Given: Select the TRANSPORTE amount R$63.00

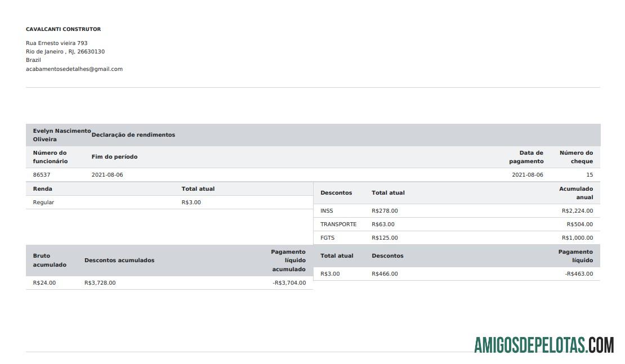Looking at the screenshot, I should 383,224.
